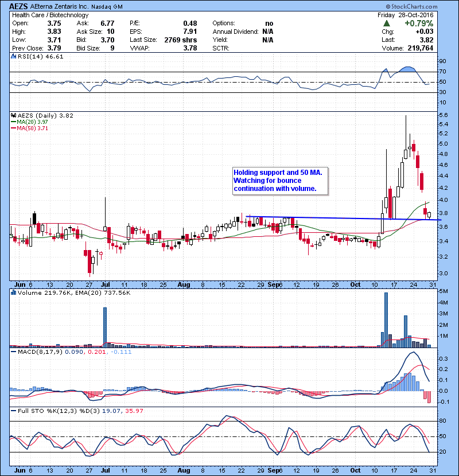
Task: Click the Last Size 2769 shrs value
Action: click(x=180, y=40)
